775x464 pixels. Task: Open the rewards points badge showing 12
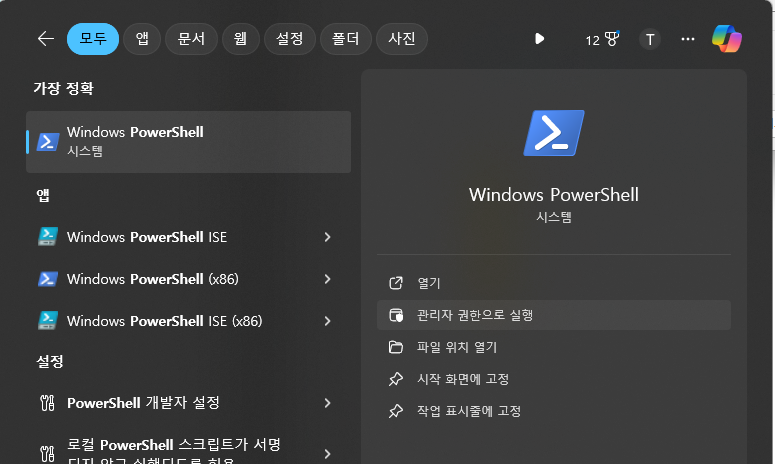602,39
